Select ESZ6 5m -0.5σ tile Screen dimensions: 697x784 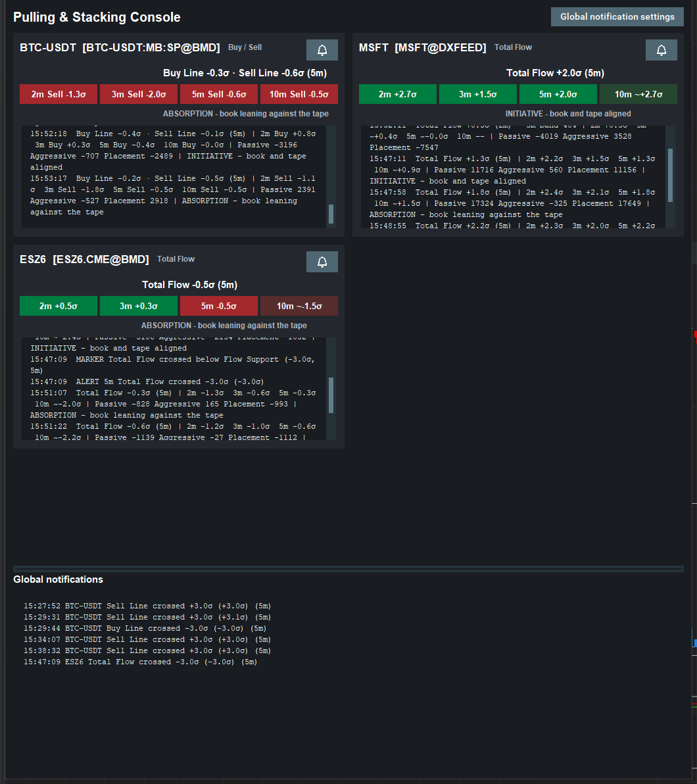(x=219, y=306)
